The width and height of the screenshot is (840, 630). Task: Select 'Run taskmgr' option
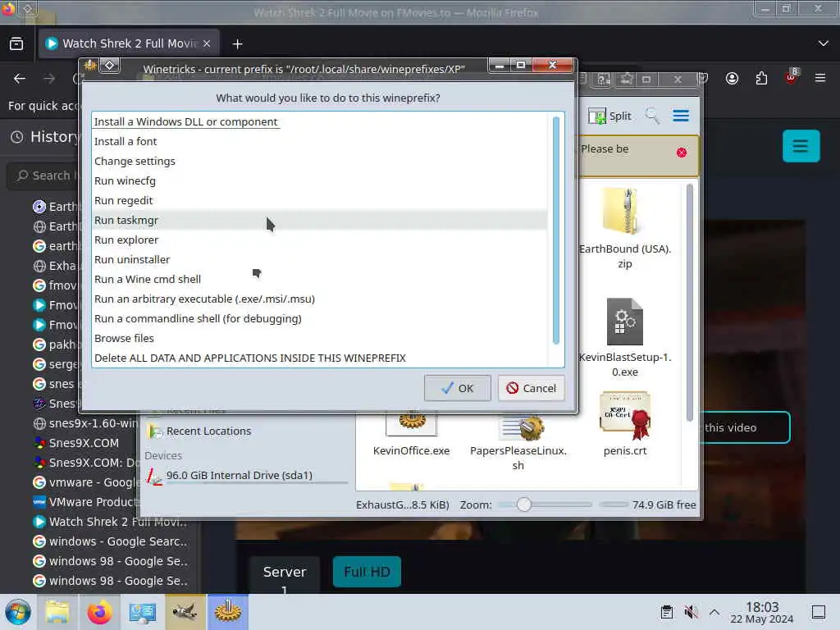(320, 220)
